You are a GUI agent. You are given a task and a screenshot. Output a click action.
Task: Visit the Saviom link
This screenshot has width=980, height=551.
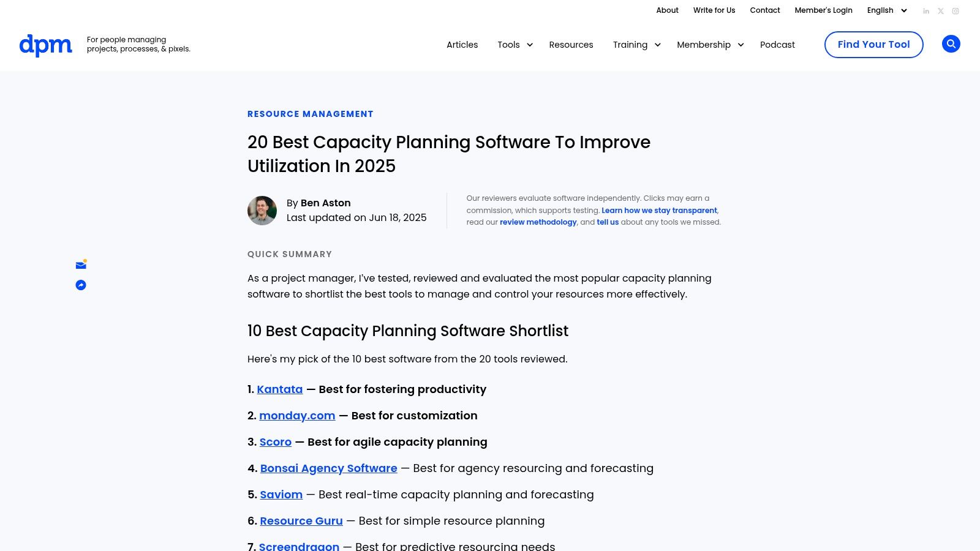(281, 495)
